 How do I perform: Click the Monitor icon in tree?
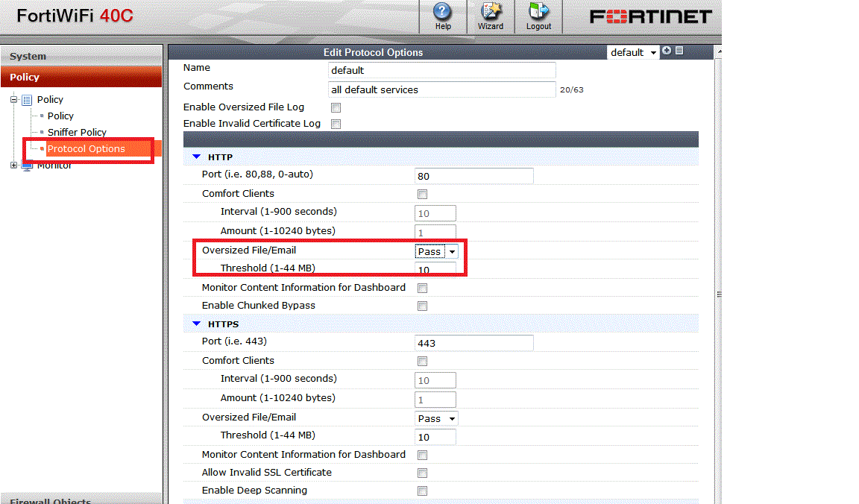tap(27, 166)
